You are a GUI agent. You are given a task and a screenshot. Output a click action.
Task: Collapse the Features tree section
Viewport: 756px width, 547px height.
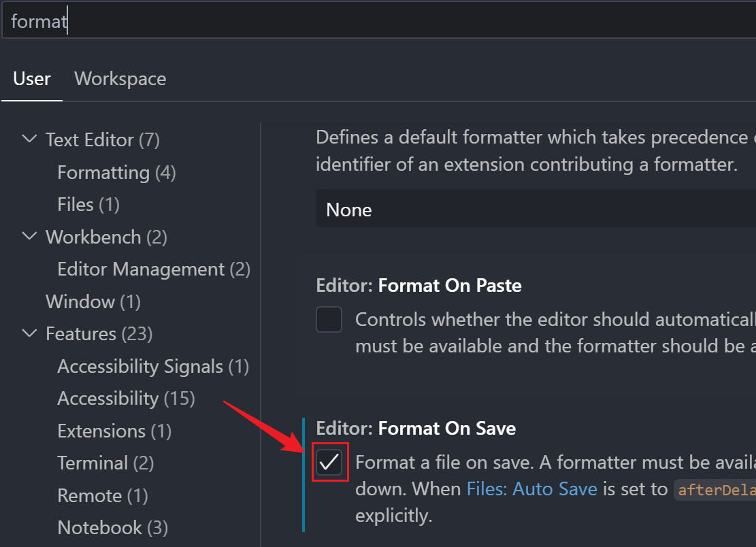point(29,334)
